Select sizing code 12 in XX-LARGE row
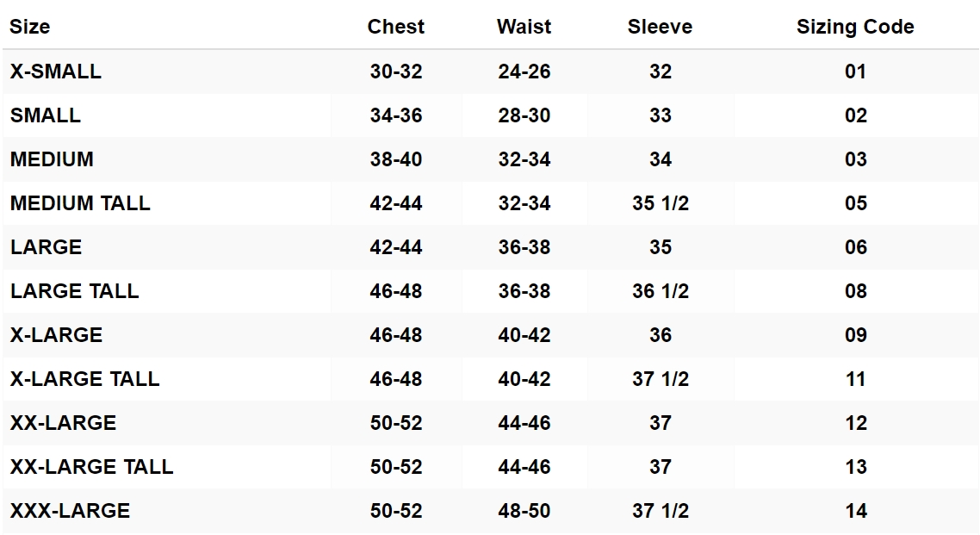Viewport: 980px width, 535px height. 855,423
